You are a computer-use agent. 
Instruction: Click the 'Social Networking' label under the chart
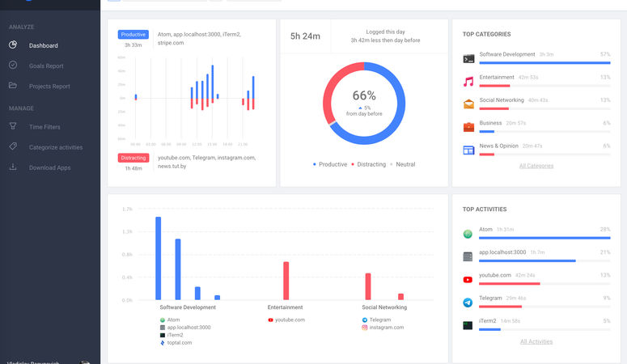384,307
